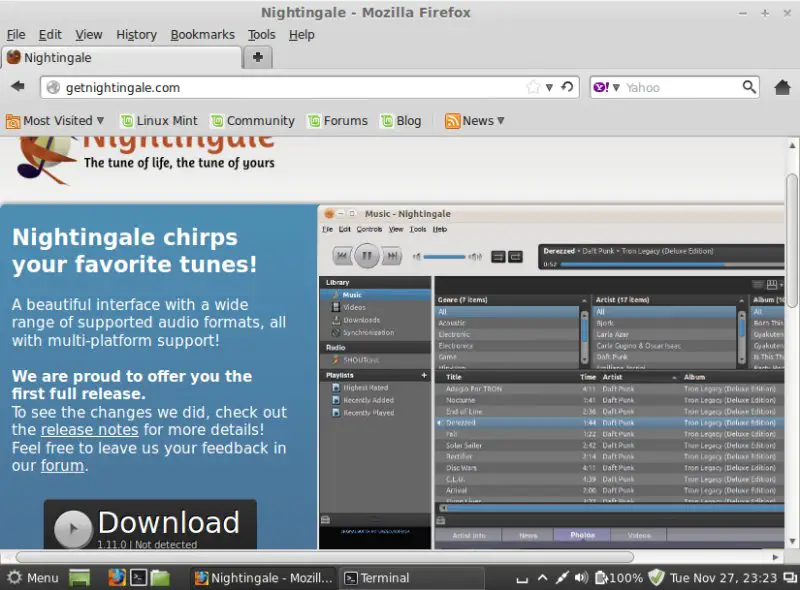Click the network connection tray icon
The image size is (800, 590).
[x=562, y=578]
